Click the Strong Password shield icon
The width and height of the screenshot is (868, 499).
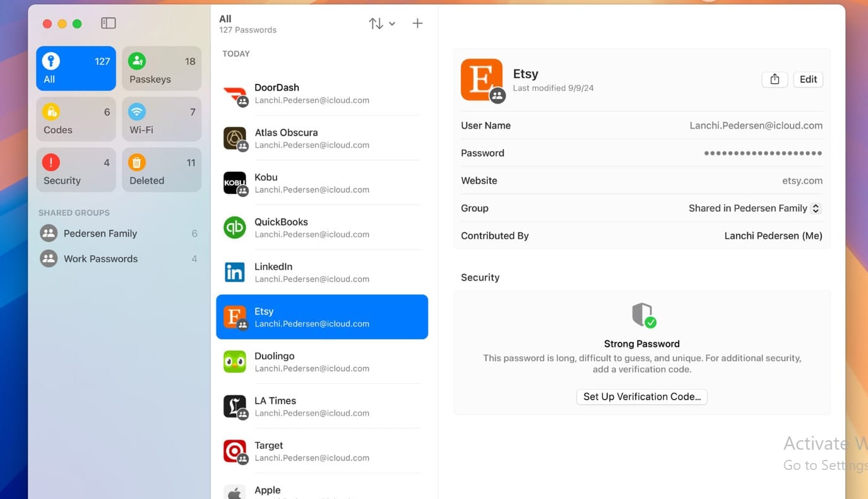click(643, 315)
